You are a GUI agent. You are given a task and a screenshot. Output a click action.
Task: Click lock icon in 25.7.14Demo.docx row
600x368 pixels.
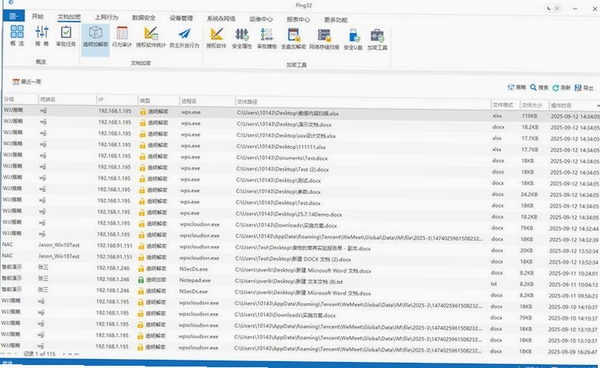pos(142,212)
